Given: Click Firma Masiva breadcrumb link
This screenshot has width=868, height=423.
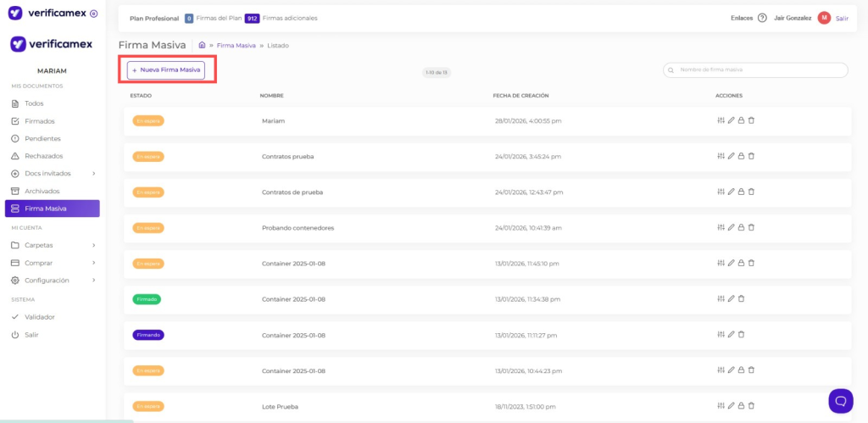Looking at the screenshot, I should tap(236, 45).
